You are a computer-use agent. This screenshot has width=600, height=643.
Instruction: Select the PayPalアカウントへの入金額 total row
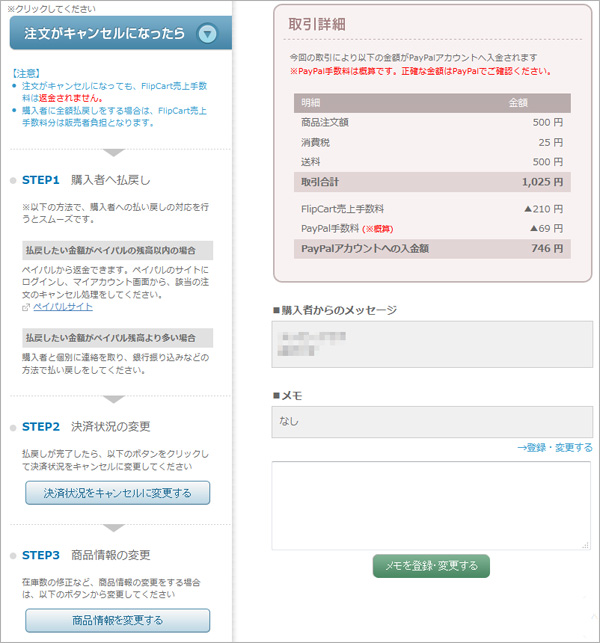432,248
